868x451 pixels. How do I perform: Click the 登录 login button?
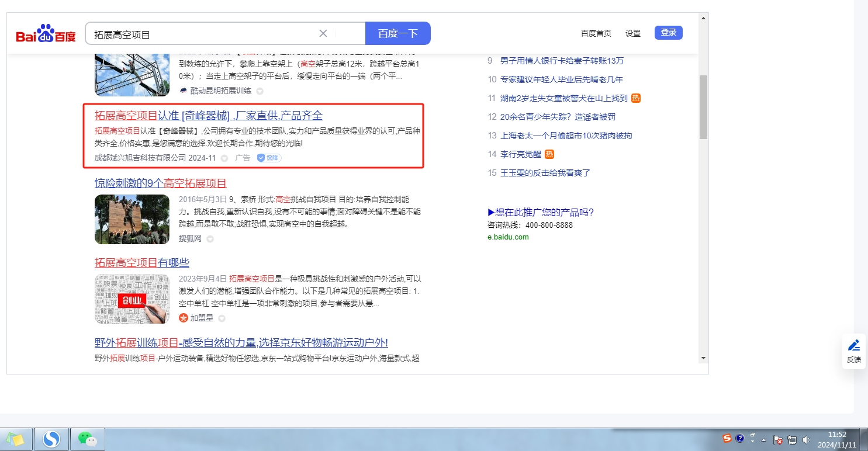[x=668, y=33]
